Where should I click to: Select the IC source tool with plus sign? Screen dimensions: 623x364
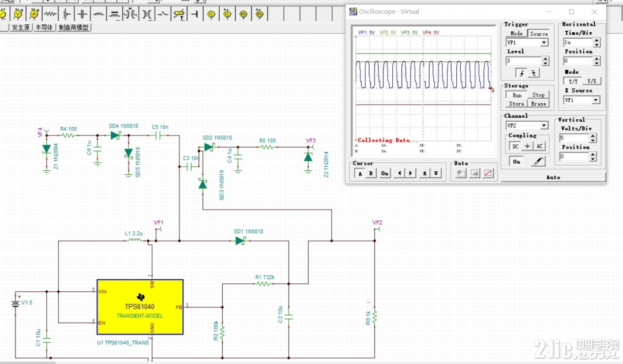227,14
